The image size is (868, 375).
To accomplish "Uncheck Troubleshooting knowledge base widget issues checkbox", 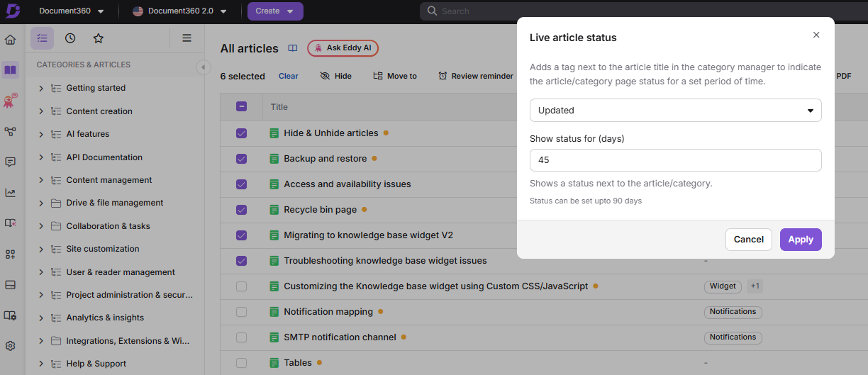I will coord(241,261).
